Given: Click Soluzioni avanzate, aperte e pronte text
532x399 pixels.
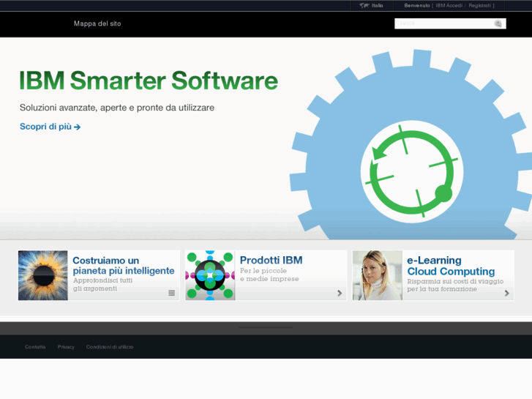Looking at the screenshot, I should [117, 108].
